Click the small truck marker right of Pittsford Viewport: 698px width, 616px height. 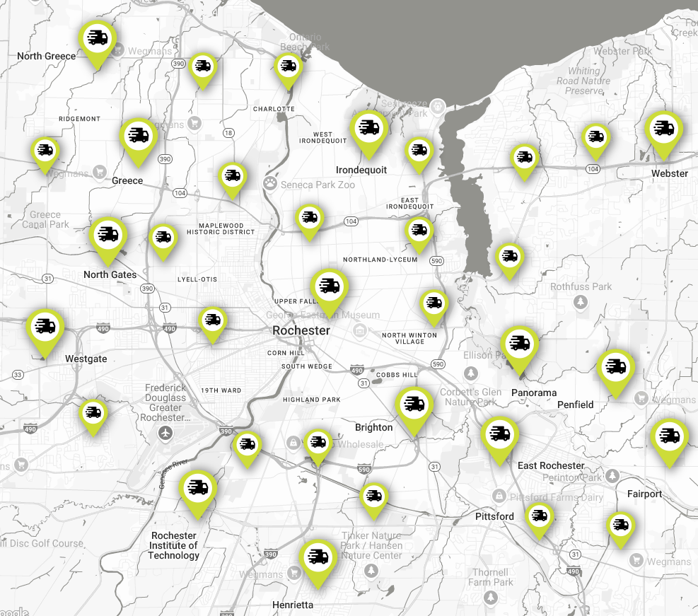coord(540,516)
